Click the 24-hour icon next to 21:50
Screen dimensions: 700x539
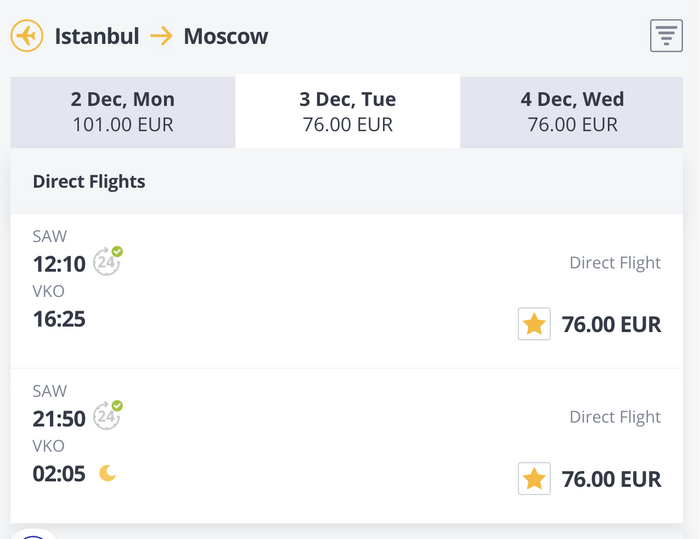coord(107,415)
